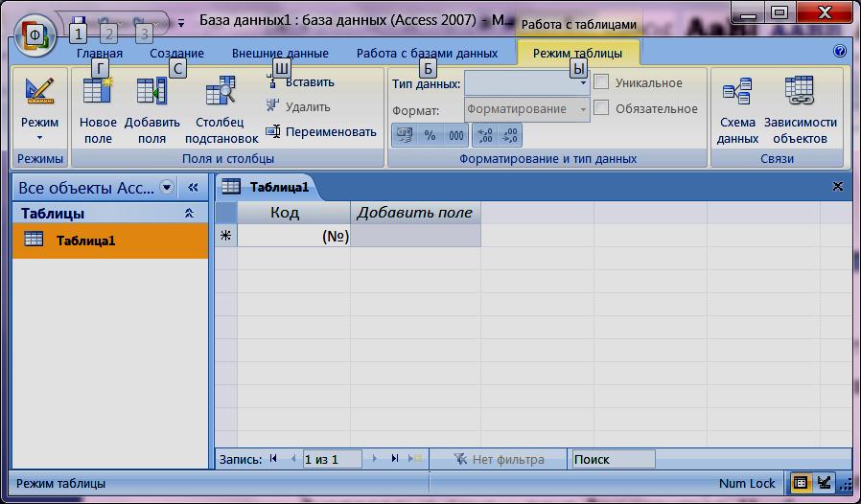Click the Удалить column button

[x=298, y=106]
